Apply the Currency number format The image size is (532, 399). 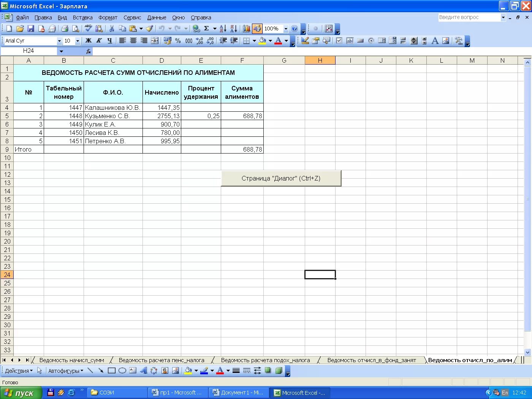point(168,41)
